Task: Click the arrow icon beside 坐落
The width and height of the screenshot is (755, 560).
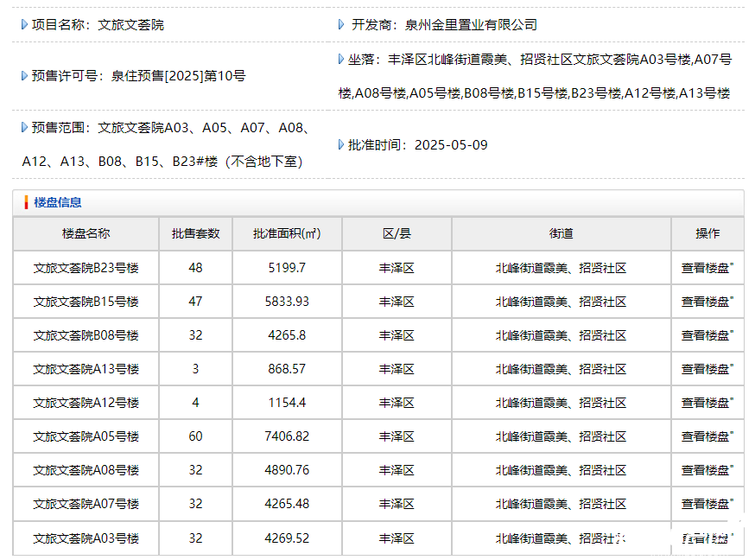Action: [x=341, y=60]
